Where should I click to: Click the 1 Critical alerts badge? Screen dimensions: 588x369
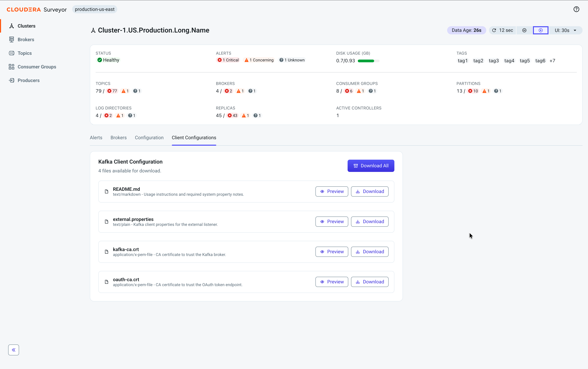[x=228, y=60]
